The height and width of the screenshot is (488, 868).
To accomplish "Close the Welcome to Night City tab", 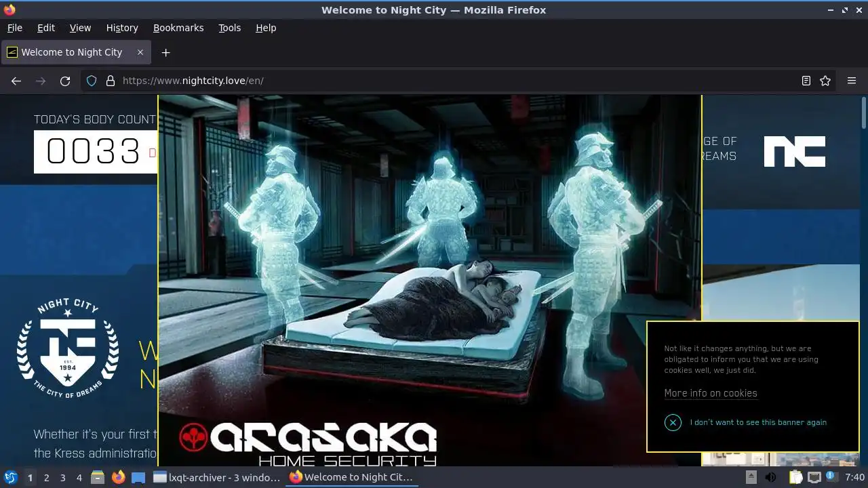I will coord(140,52).
